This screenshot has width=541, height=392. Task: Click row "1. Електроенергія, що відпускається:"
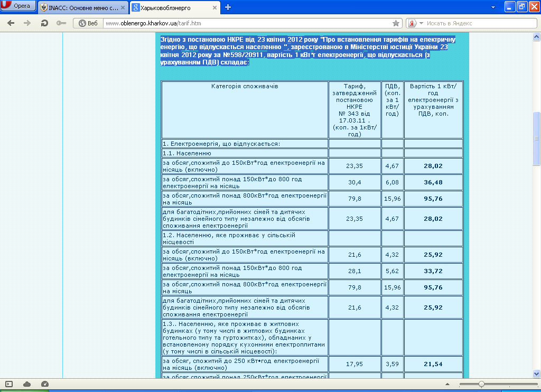coord(245,144)
